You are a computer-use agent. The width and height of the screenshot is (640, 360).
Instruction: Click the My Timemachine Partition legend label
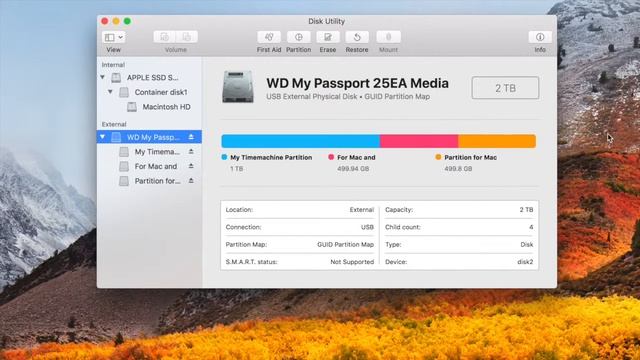[271, 158]
